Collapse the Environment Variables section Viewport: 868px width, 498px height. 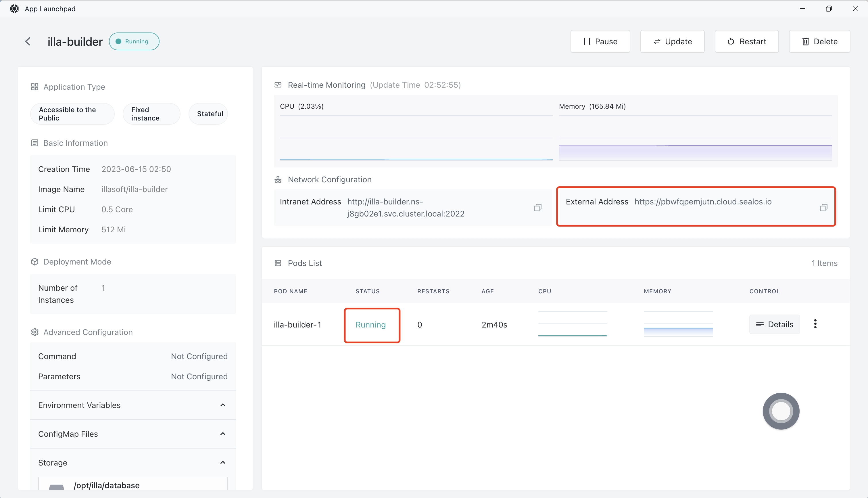223,405
